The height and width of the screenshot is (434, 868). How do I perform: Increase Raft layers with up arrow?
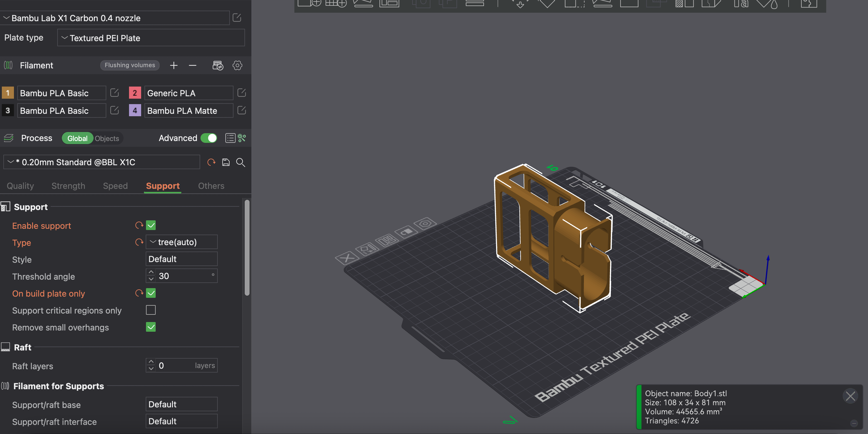click(151, 362)
